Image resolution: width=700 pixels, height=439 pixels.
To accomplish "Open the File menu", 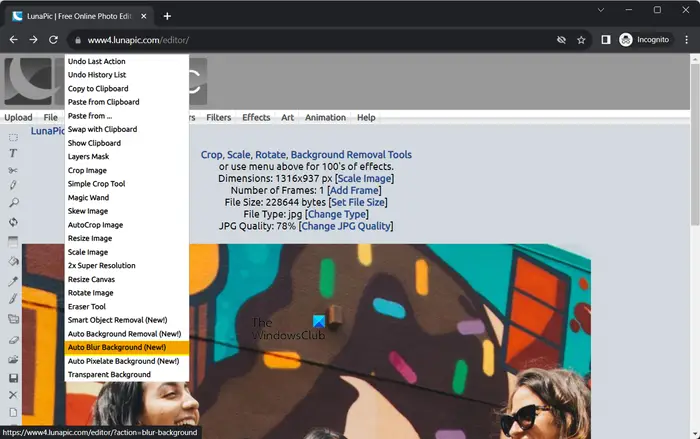I will point(50,117).
